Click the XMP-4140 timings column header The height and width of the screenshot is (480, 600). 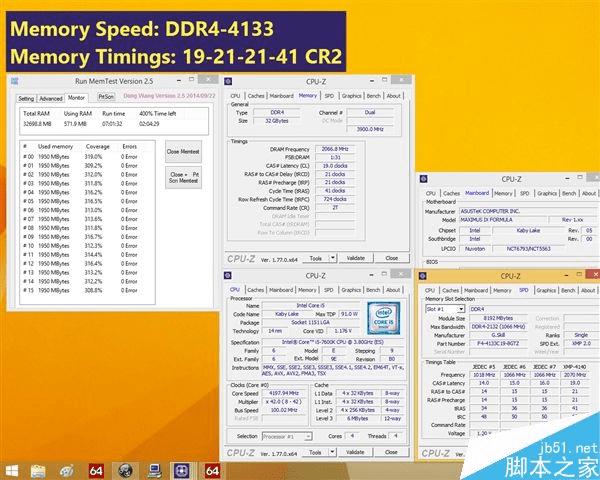point(574,367)
